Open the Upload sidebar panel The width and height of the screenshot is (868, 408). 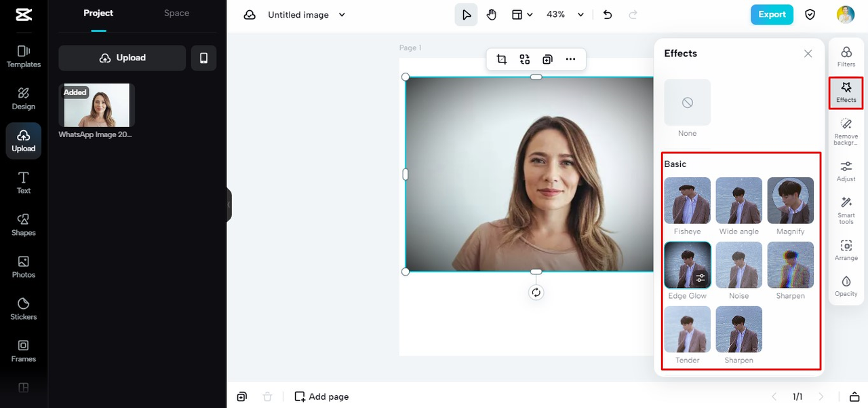click(x=24, y=141)
